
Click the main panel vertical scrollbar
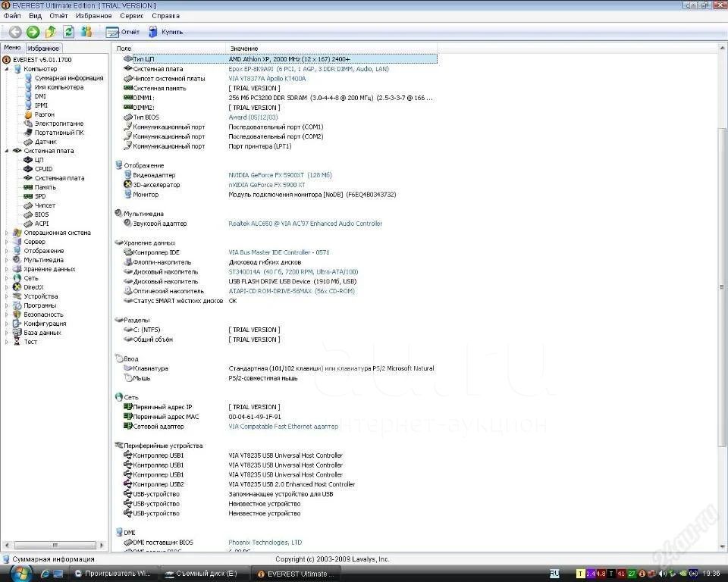(x=721, y=286)
